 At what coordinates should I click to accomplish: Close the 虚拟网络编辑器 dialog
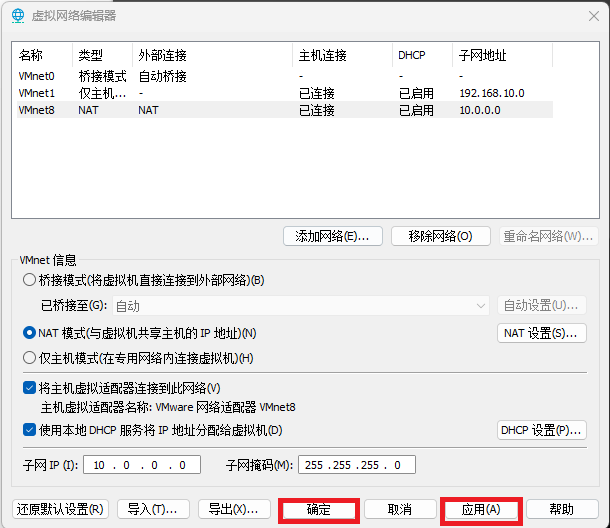[x=594, y=16]
